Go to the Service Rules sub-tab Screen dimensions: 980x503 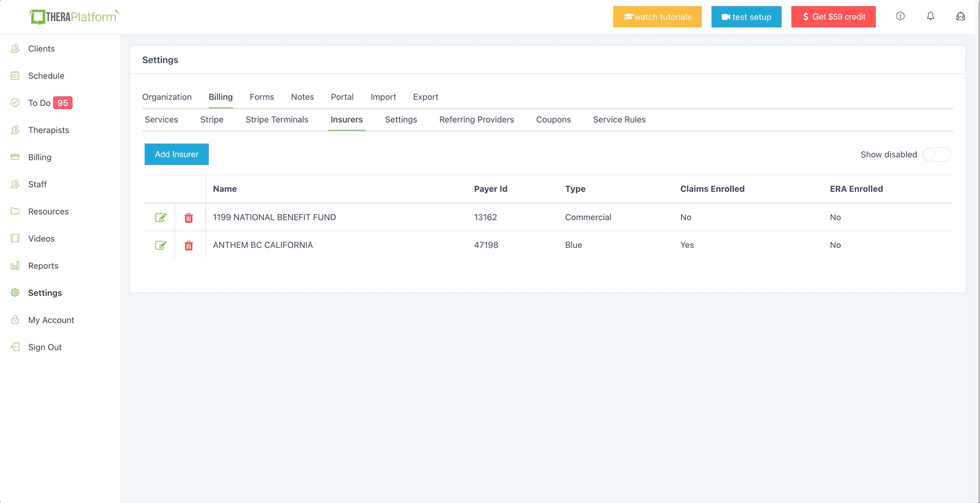[x=619, y=119]
